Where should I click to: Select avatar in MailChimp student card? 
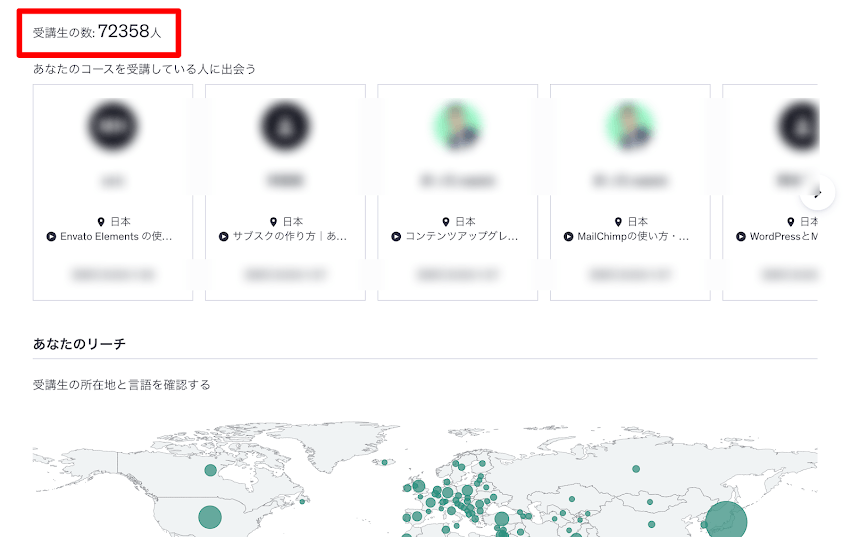[x=630, y=126]
